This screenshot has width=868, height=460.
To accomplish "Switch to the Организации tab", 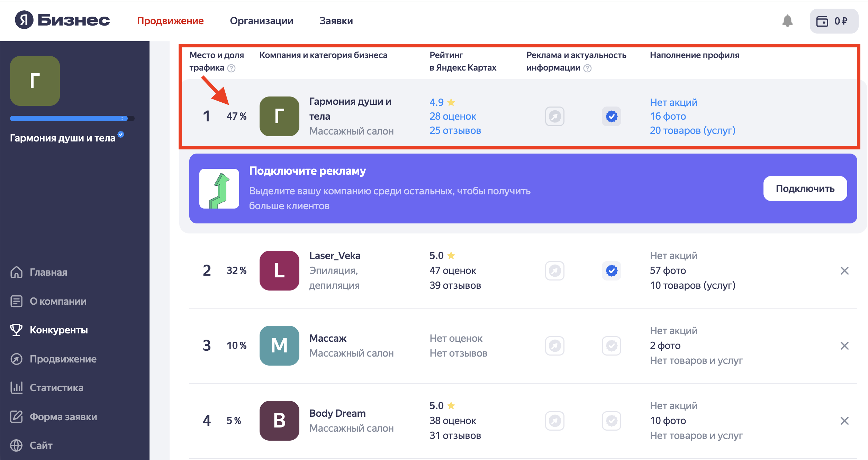I will [262, 21].
